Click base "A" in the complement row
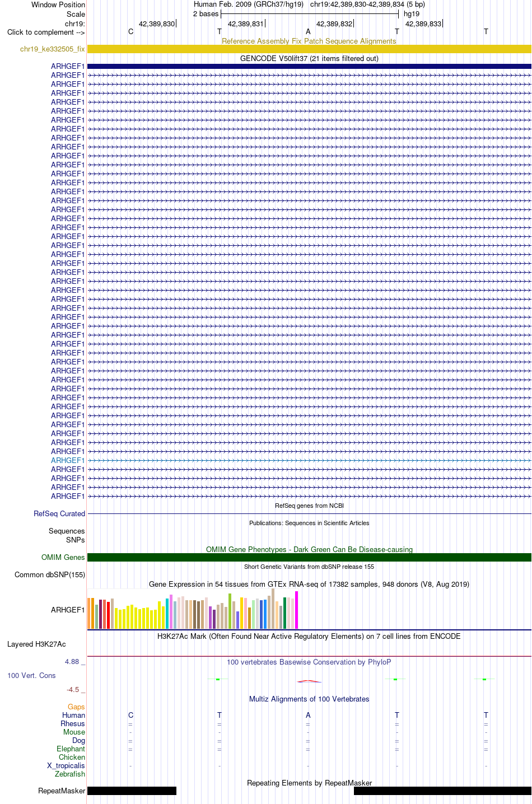Screen dimensions: 532x804 click(308, 31)
